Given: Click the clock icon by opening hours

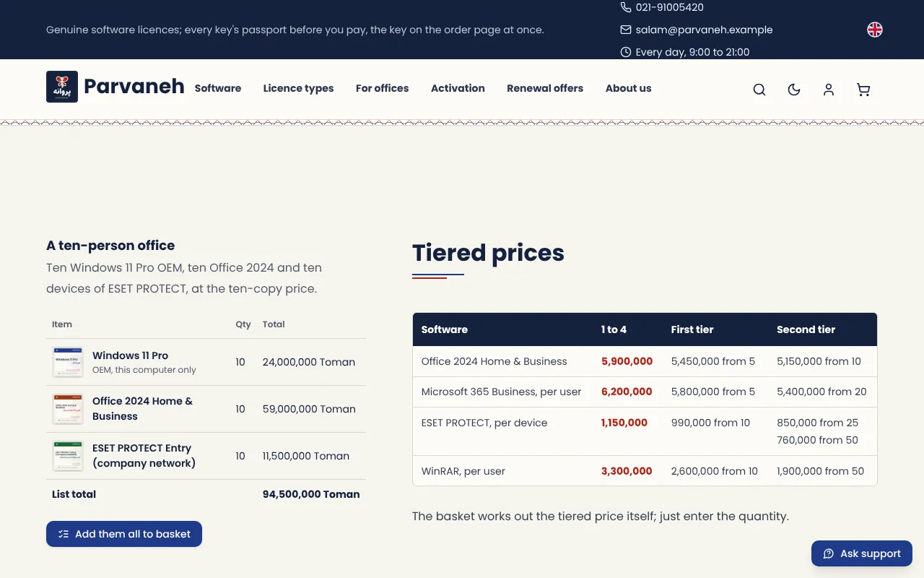Looking at the screenshot, I should tap(626, 52).
